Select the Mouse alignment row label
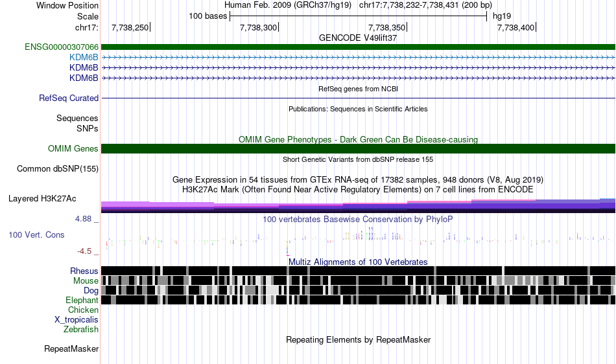616x364 pixels. coord(86,281)
